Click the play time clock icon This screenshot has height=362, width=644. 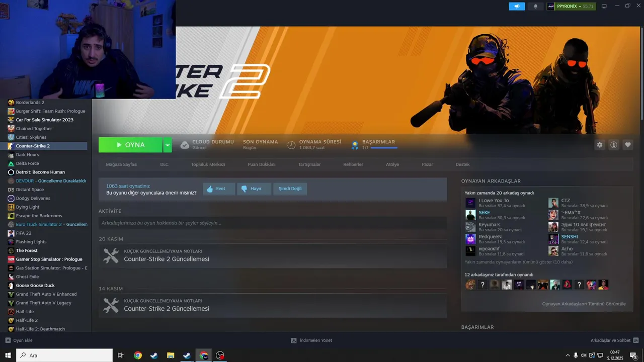pos(291,145)
